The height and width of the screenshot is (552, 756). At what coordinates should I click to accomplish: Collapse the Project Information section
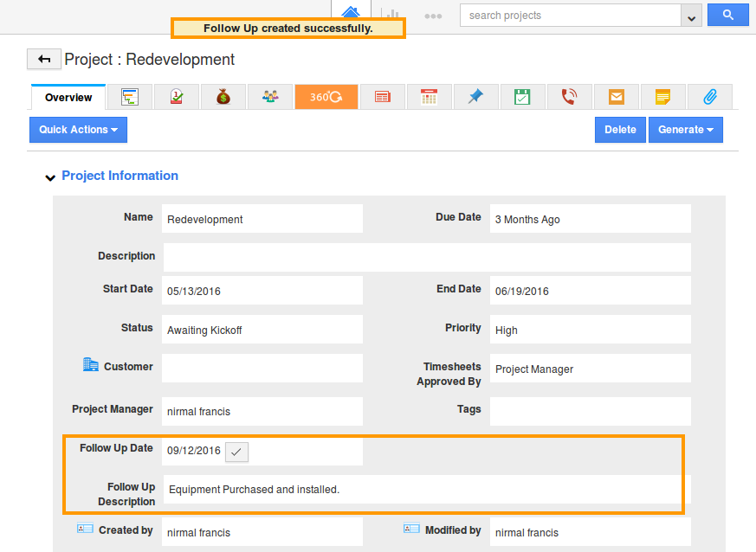click(x=50, y=177)
